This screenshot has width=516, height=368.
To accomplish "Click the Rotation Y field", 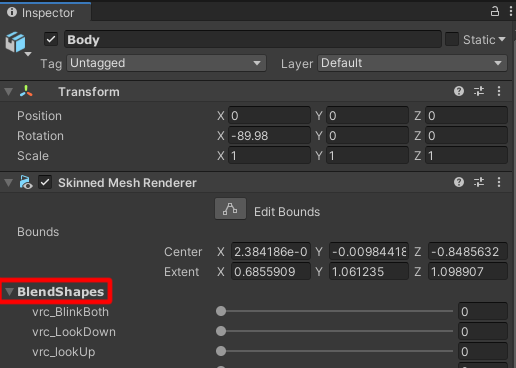I will [x=367, y=136].
